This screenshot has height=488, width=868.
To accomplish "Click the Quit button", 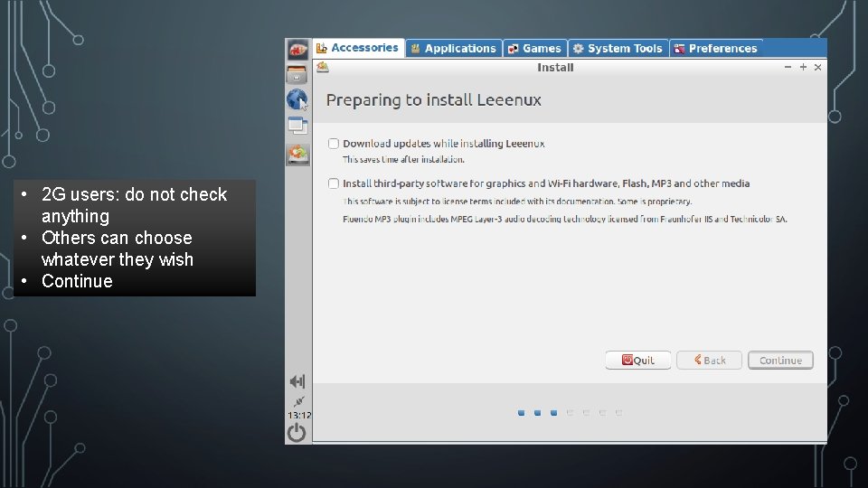I will (638, 361).
